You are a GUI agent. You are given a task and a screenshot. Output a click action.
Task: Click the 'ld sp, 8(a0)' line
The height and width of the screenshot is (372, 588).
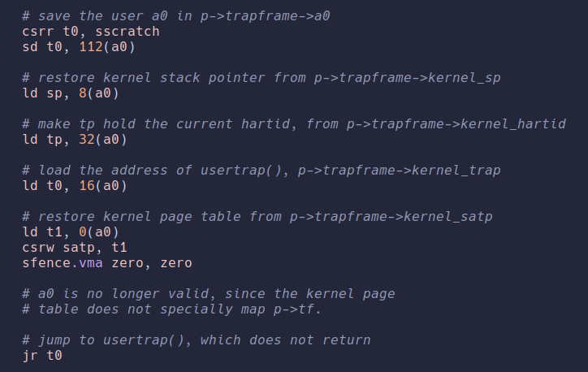pos(75,93)
